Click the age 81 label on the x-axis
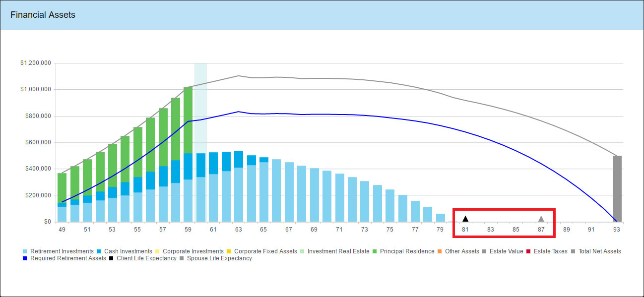Image resolution: width=644 pixels, height=297 pixels. (x=465, y=230)
